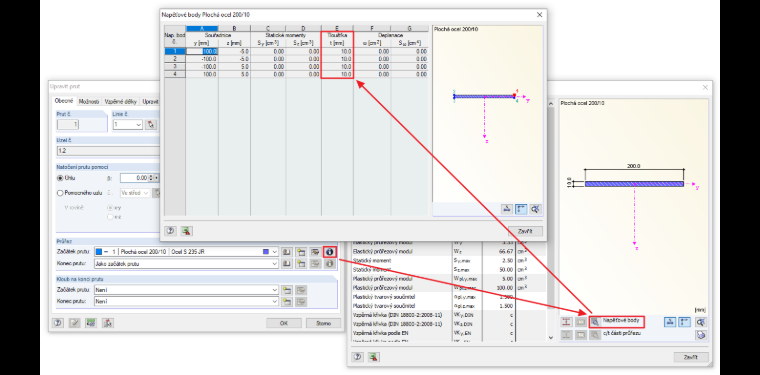Image resolution: width=760 pixels, height=375 pixels.
Task: Open help in Napěťové body dialog
Action: click(x=170, y=231)
